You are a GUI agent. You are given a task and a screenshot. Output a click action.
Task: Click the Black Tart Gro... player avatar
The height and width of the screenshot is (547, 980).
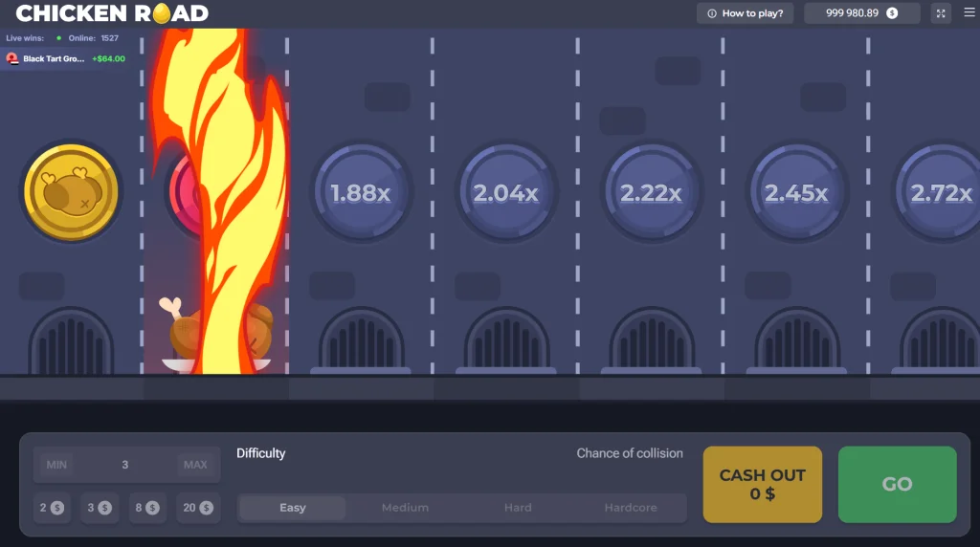(x=11, y=58)
